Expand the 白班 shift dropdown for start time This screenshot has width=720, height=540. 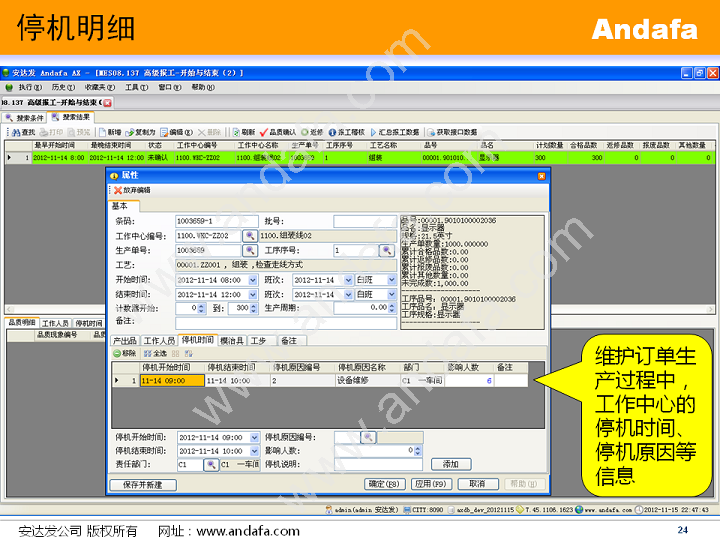(x=392, y=281)
